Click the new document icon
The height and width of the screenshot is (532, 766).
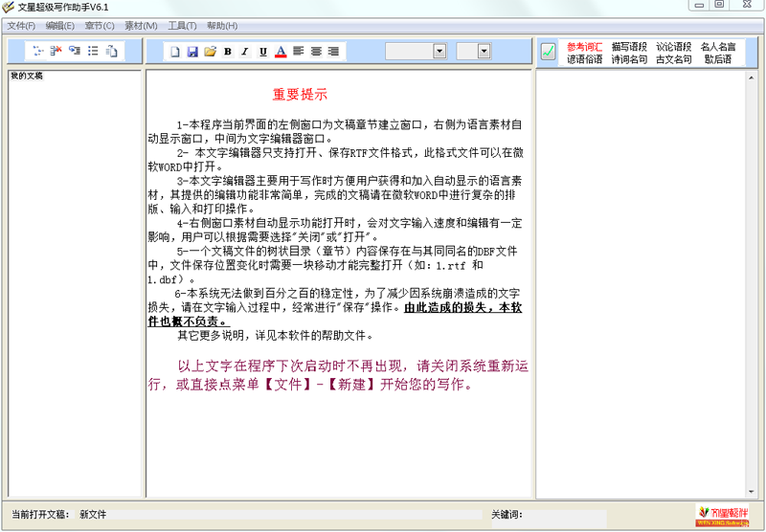(175, 52)
